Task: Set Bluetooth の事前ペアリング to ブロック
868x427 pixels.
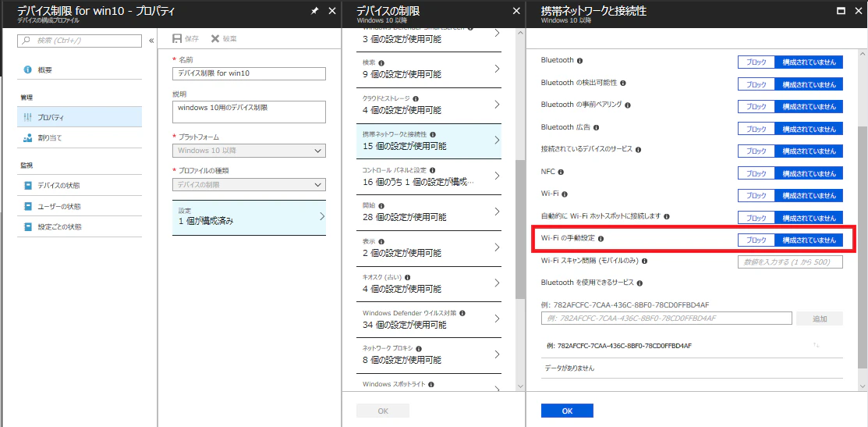Action: (756, 106)
